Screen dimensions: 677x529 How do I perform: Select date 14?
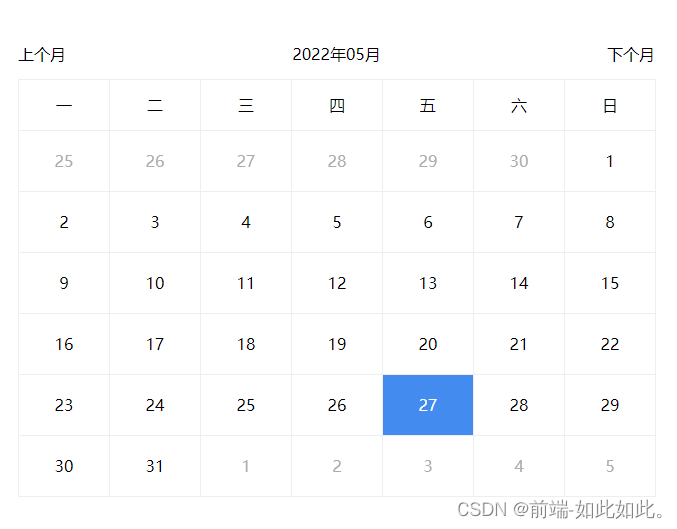519,283
